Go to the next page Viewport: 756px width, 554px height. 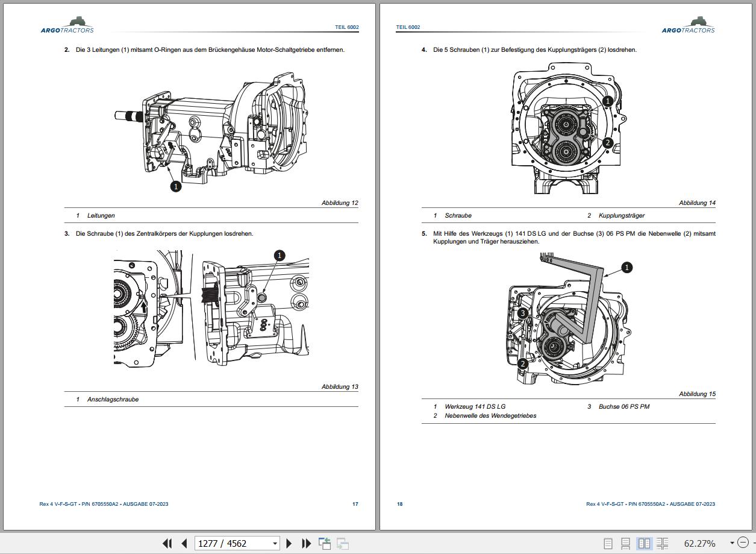coord(289,543)
